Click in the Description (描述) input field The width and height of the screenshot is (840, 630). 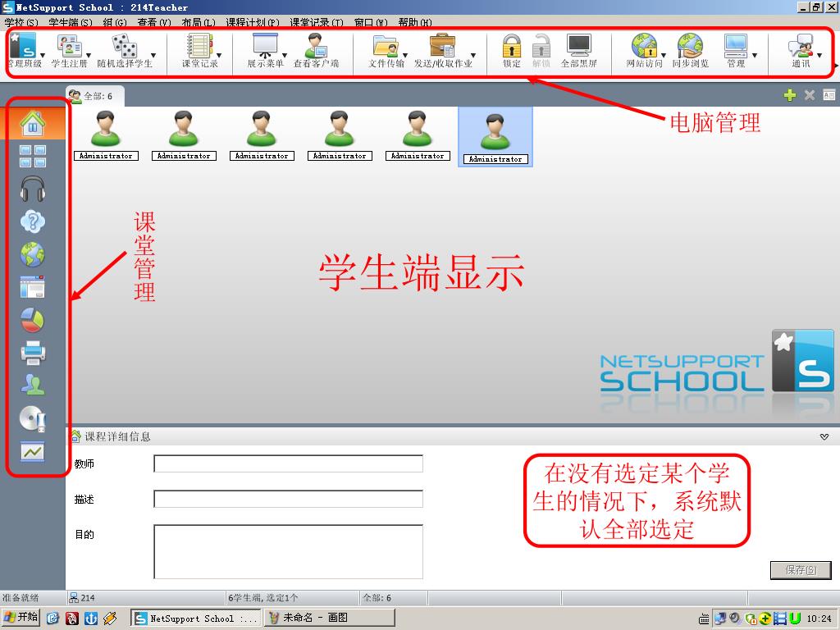pos(288,499)
